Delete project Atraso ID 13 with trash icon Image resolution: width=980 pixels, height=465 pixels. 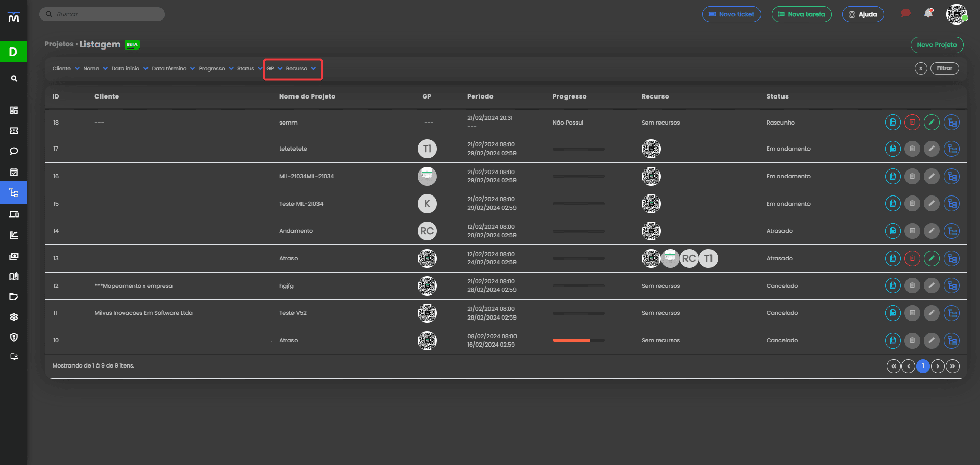pos(912,259)
